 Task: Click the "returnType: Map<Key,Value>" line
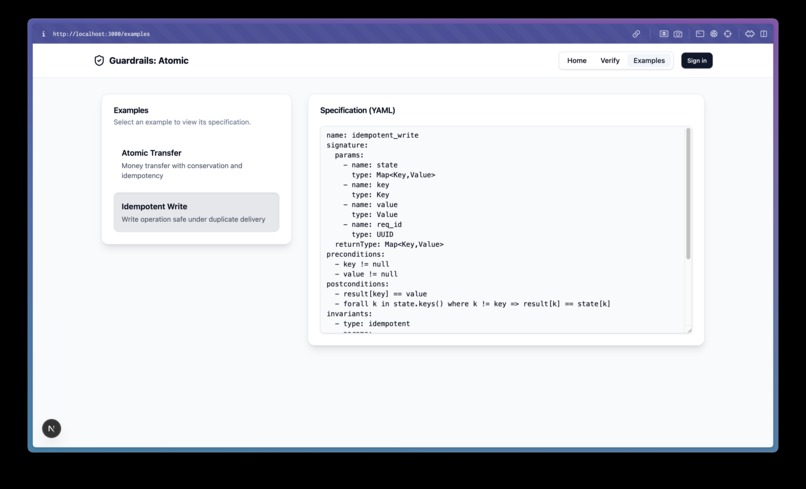pyautogui.click(x=389, y=244)
